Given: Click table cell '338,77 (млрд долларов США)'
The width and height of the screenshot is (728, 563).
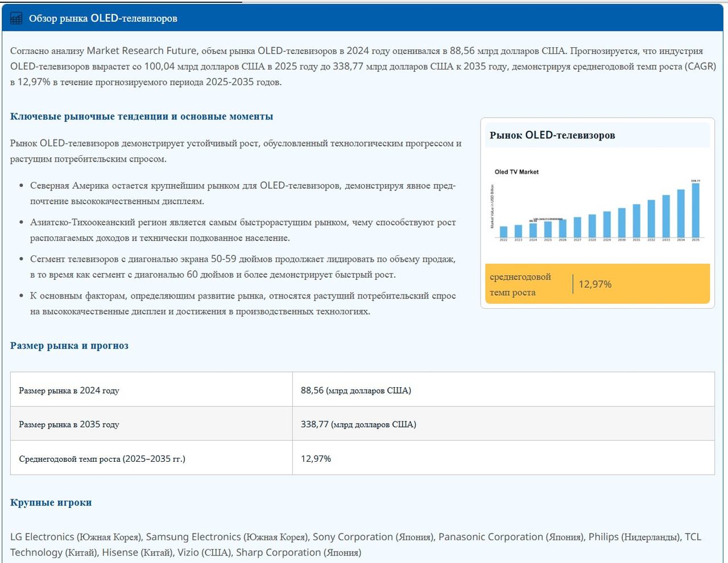Looking at the screenshot, I should pyautogui.click(x=503, y=424).
